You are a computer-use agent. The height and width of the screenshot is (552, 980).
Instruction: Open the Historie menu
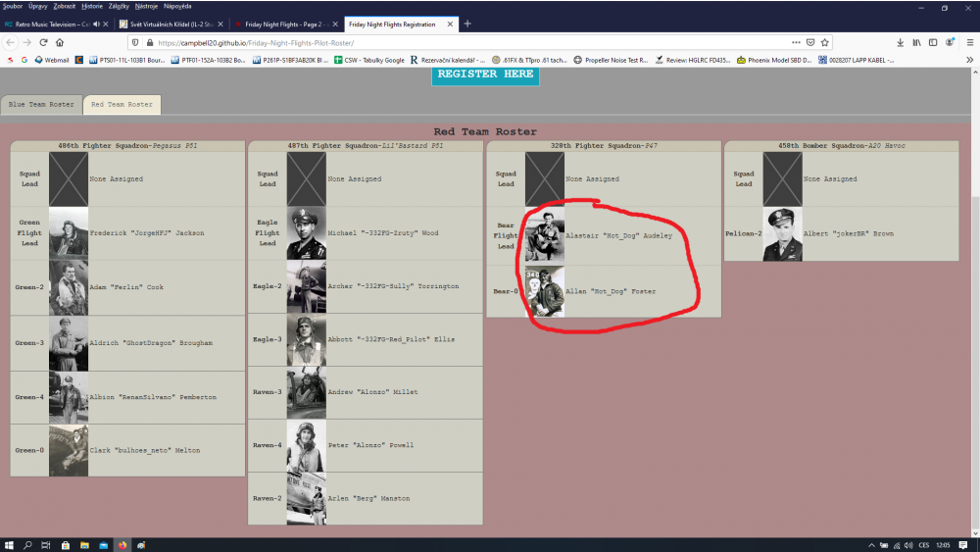pos(92,6)
